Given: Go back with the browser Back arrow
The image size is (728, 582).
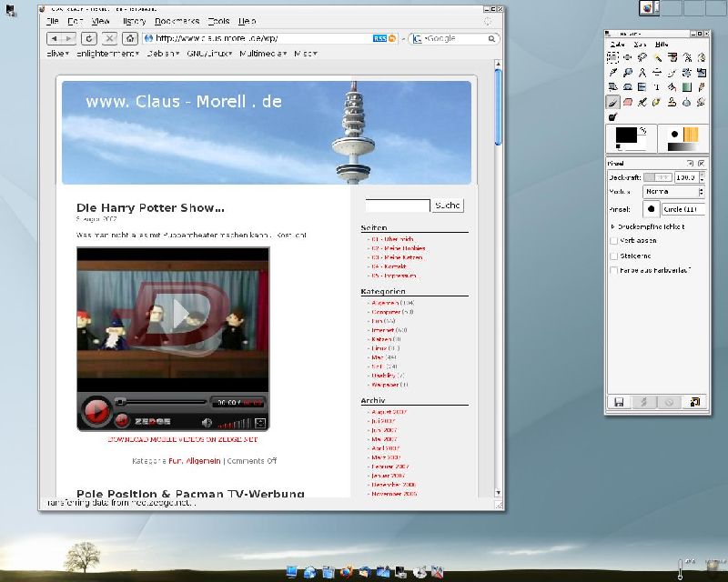Looking at the screenshot, I should pos(55,38).
